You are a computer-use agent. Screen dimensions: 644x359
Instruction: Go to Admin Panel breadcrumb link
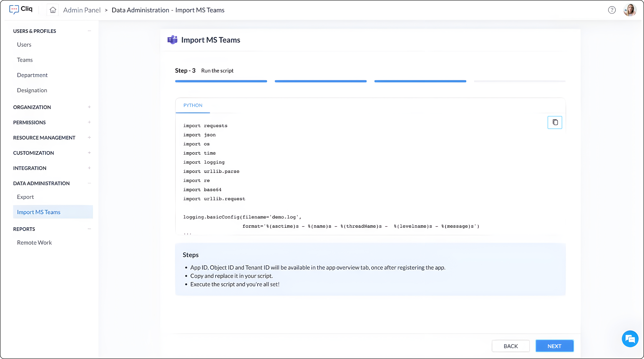(x=82, y=10)
